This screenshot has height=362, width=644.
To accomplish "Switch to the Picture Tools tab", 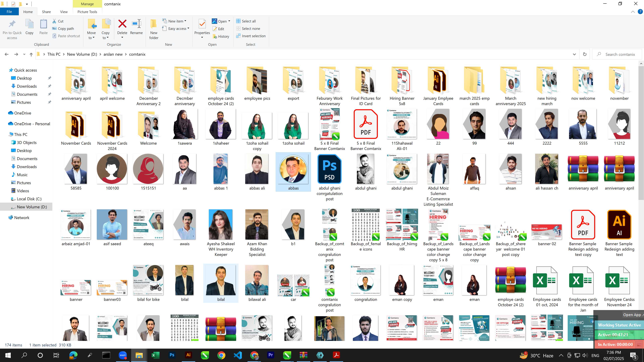I will [x=87, y=12].
